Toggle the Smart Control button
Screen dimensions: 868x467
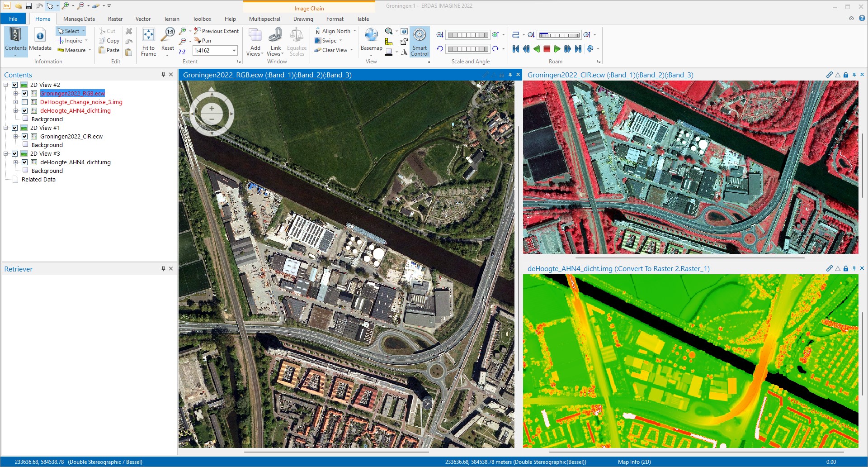(420, 41)
